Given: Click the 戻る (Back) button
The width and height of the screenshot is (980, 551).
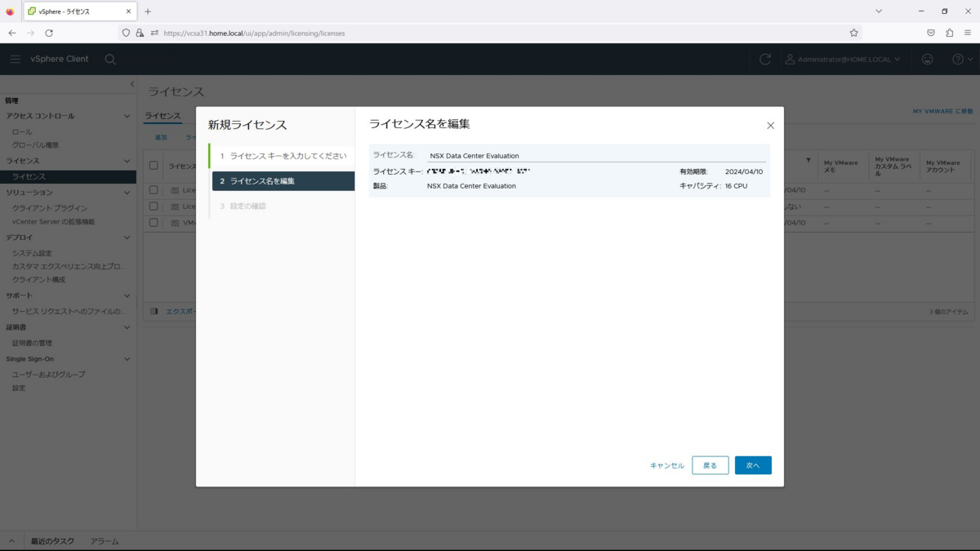Looking at the screenshot, I should 710,465.
